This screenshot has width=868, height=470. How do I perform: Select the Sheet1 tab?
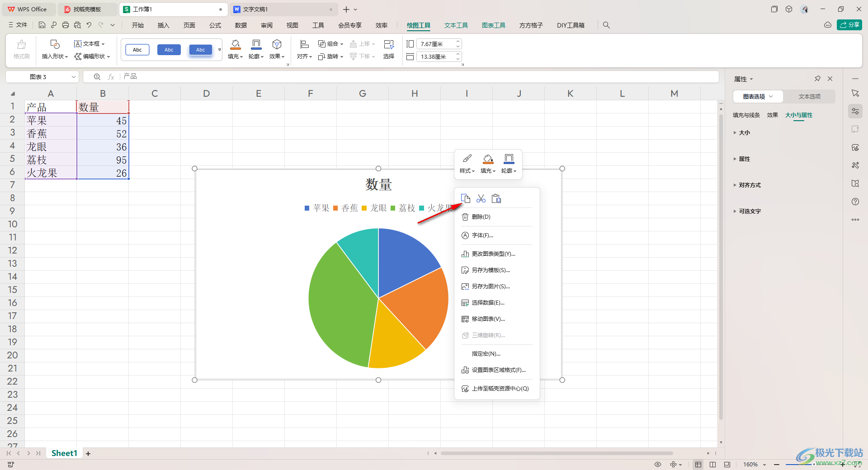click(64, 453)
